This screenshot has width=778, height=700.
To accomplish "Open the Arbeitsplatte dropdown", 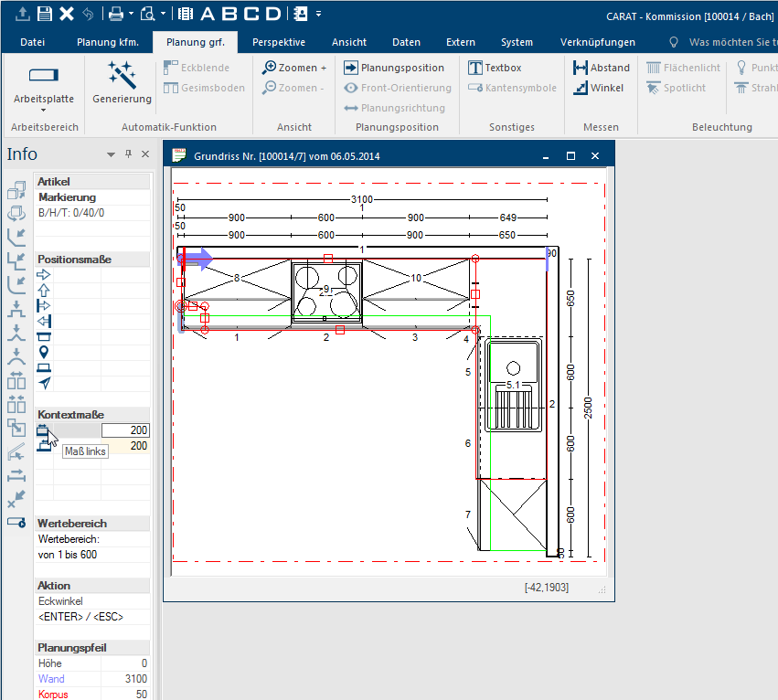I will click(43, 109).
